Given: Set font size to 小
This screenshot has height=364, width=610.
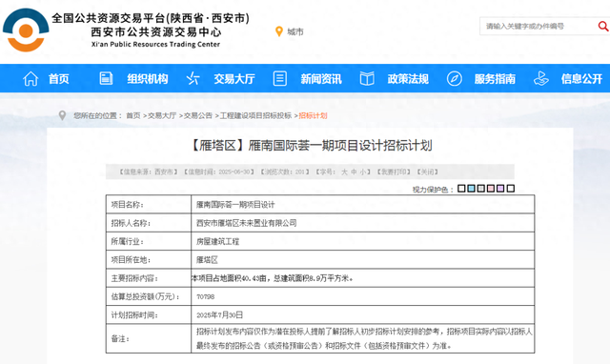Looking at the screenshot, I should point(362,172).
